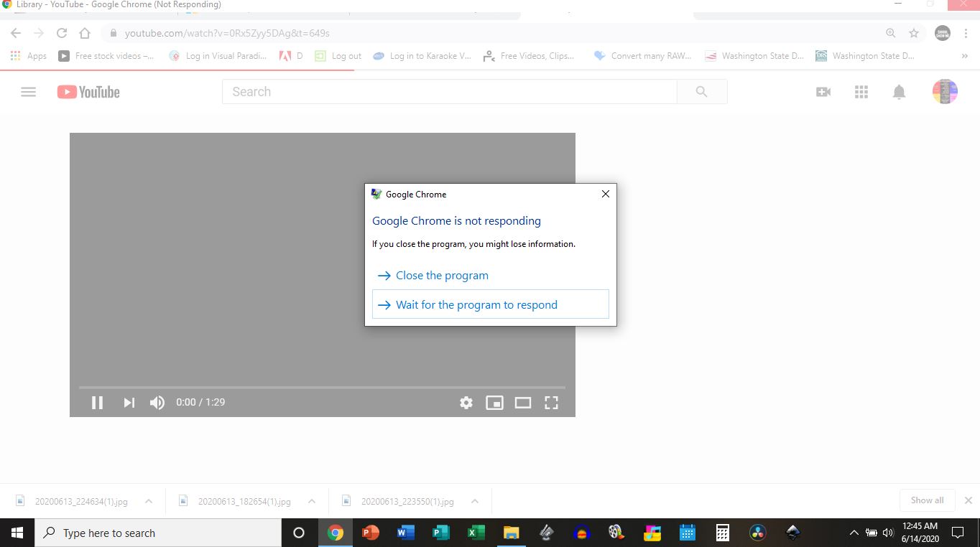Open the player settings gear
The image size is (980, 547).
point(466,403)
